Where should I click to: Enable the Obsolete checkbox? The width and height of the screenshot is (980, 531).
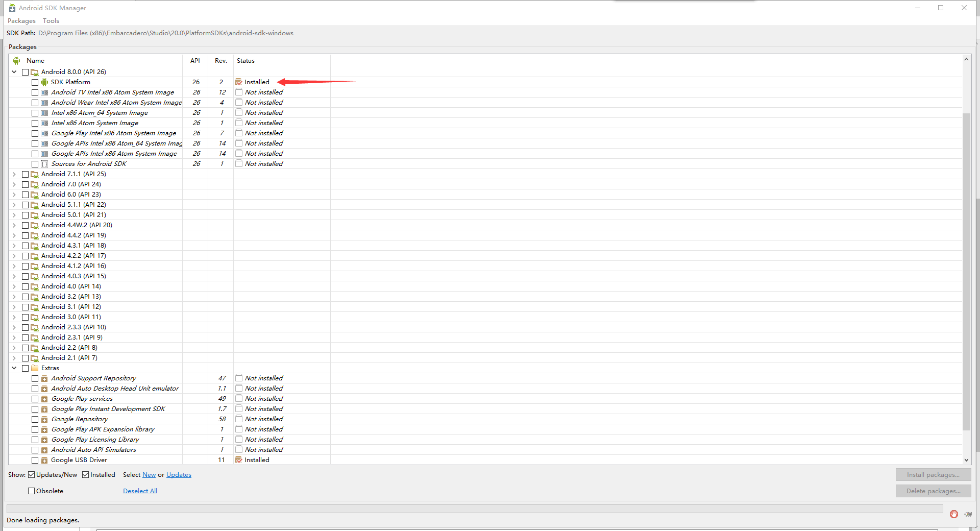pos(32,491)
